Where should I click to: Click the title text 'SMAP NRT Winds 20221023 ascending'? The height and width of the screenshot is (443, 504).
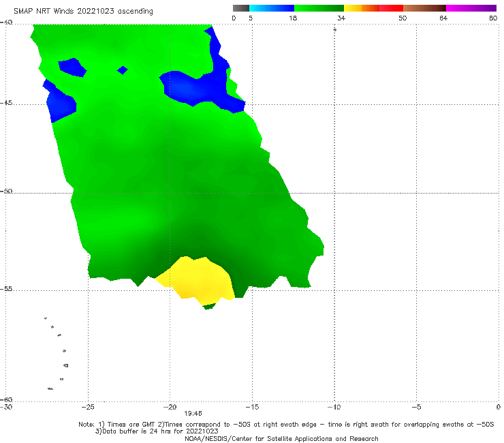point(83,11)
